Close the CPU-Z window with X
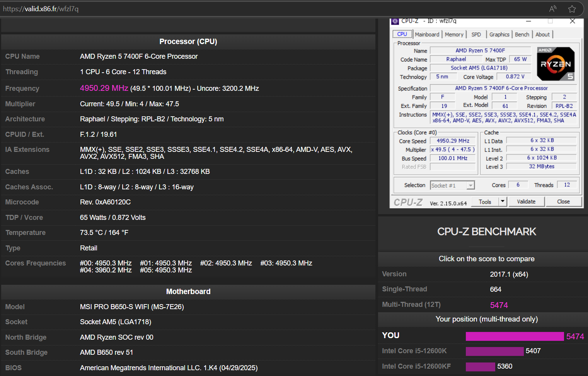Viewport: 588px width, 376px height. (x=573, y=21)
